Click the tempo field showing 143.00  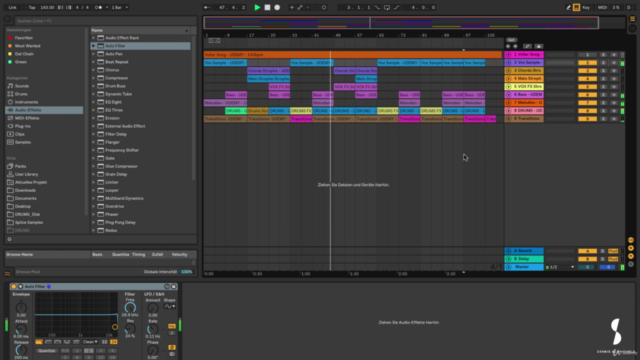click(47, 7)
